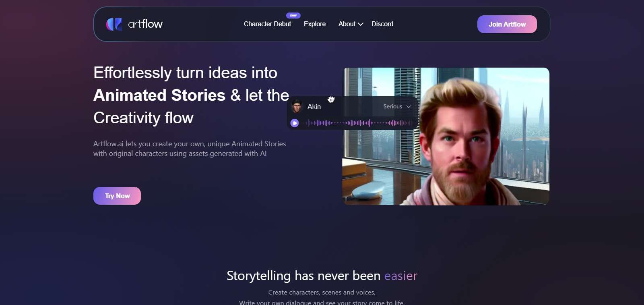644x305 pixels.
Task: Go to the Explore section
Action: point(315,24)
